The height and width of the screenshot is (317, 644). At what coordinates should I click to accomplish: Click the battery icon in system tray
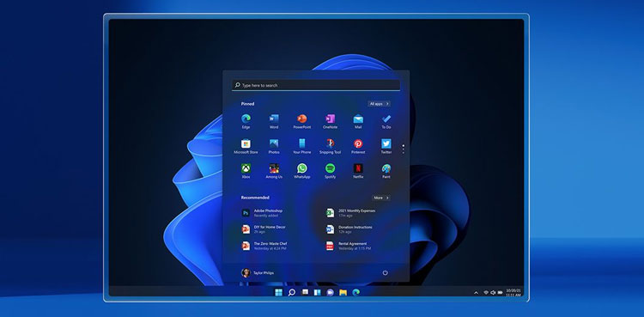tap(500, 293)
